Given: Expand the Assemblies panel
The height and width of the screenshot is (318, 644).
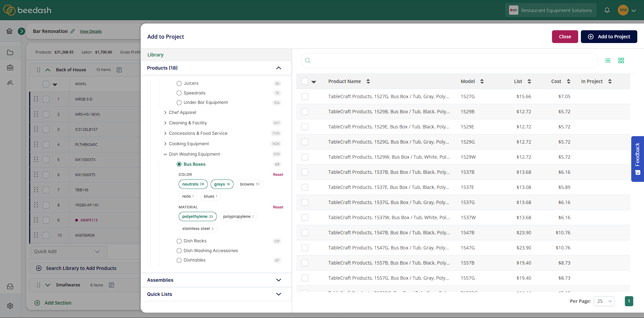Looking at the screenshot, I should tap(278, 280).
